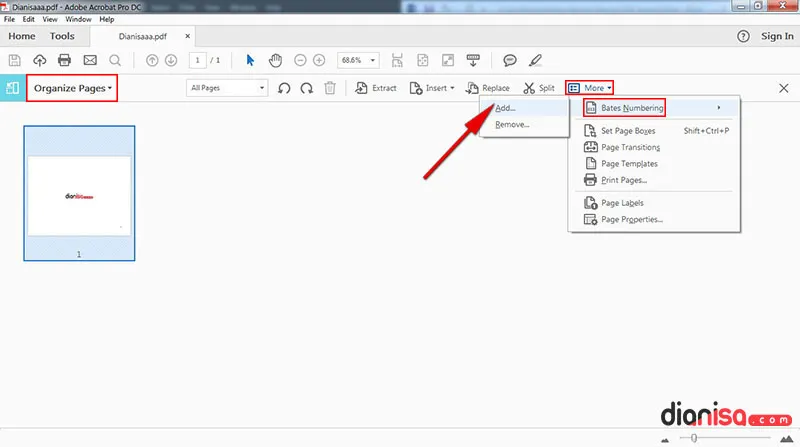
Task: Delete selected pages trash icon
Action: coord(330,88)
